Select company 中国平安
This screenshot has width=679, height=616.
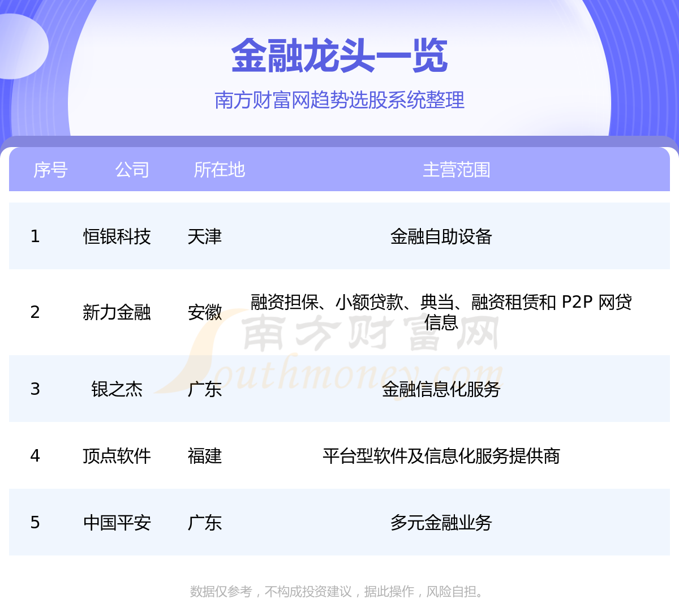[x=117, y=523]
